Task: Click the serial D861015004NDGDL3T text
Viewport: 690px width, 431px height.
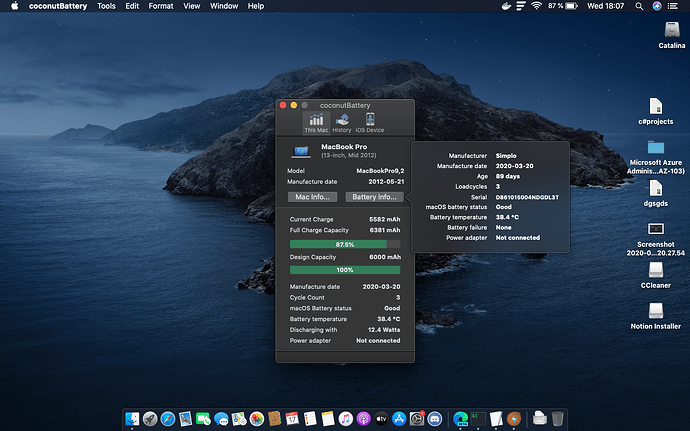Action: pyautogui.click(x=527, y=197)
